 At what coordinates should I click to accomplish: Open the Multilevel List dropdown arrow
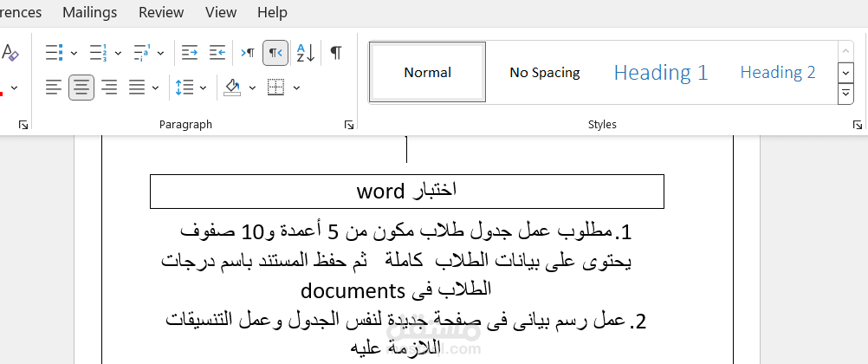[160, 53]
